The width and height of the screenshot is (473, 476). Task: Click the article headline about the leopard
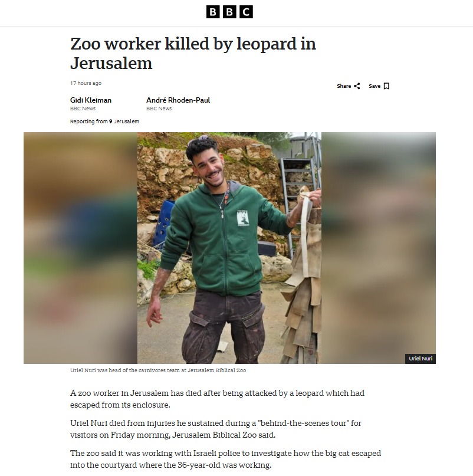193,54
